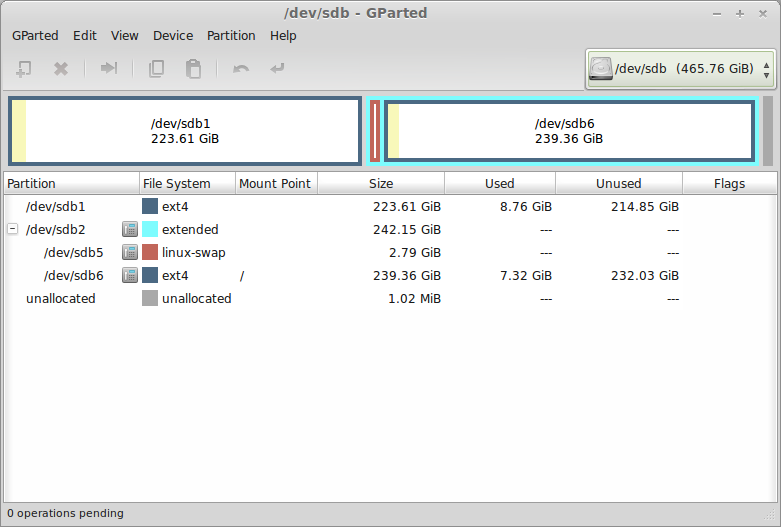The width and height of the screenshot is (781, 527).
Task: Select the /dev/sdb1 block in the disk map
Action: pos(185,131)
